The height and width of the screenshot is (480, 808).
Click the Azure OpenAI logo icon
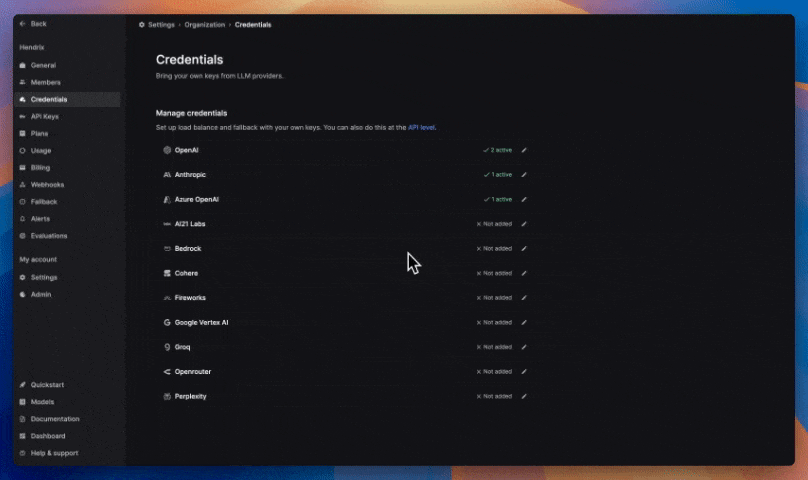167,200
